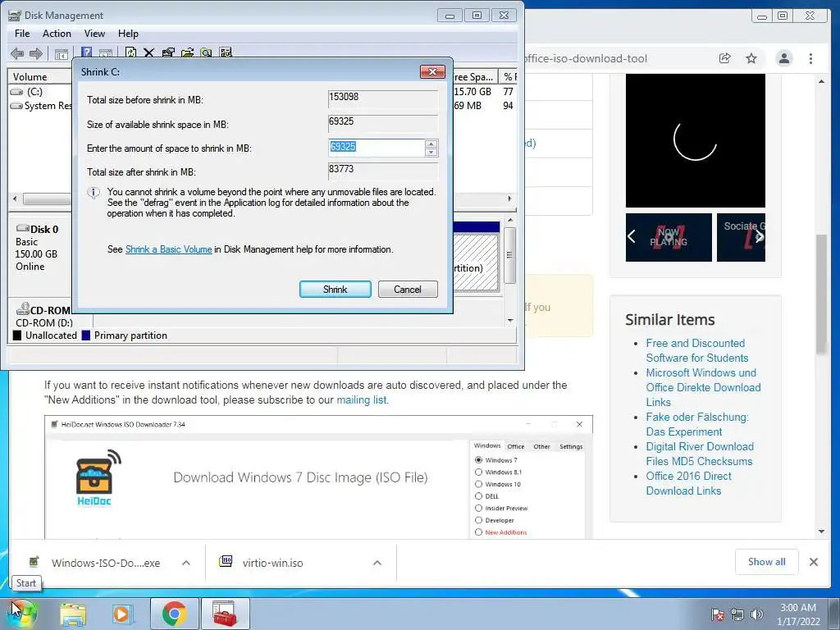Decrease shrink amount with the down spinner
Image resolution: width=840 pixels, height=630 pixels.
pos(431,152)
